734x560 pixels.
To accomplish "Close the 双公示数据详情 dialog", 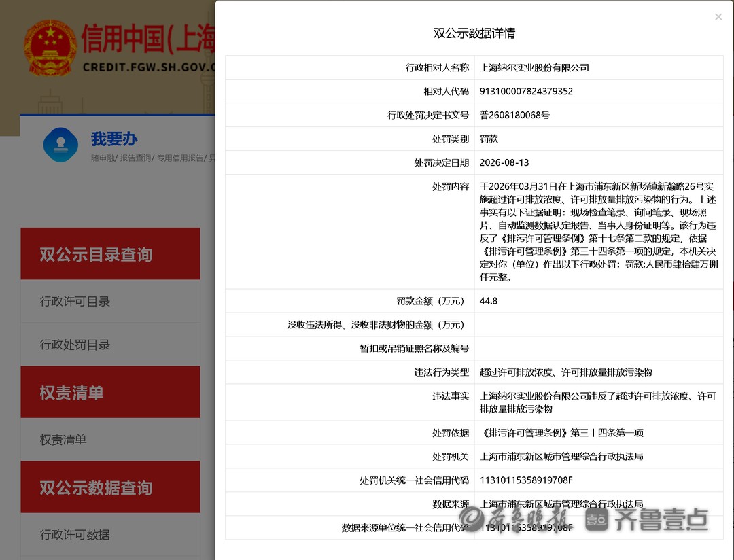I will click(x=718, y=17).
